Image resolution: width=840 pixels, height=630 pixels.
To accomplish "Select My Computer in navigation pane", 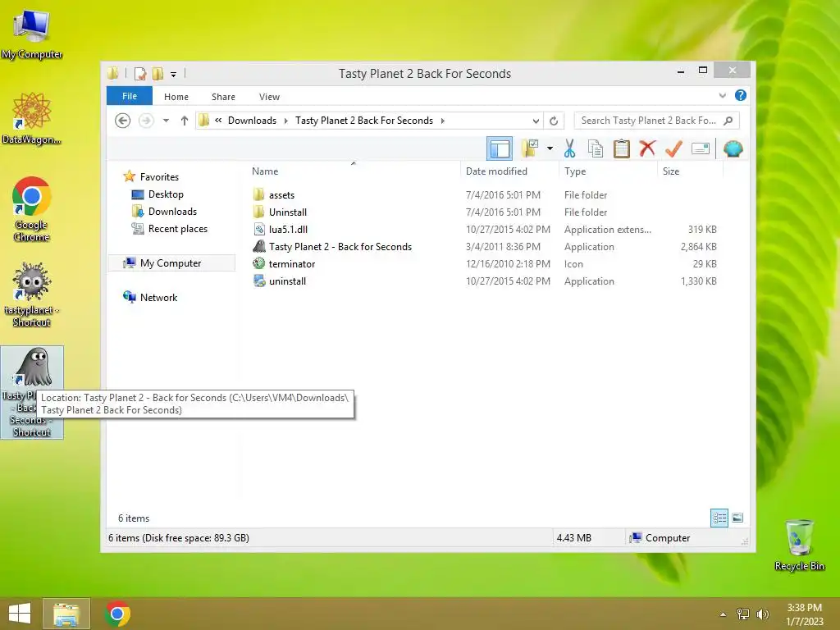I will pos(171,263).
